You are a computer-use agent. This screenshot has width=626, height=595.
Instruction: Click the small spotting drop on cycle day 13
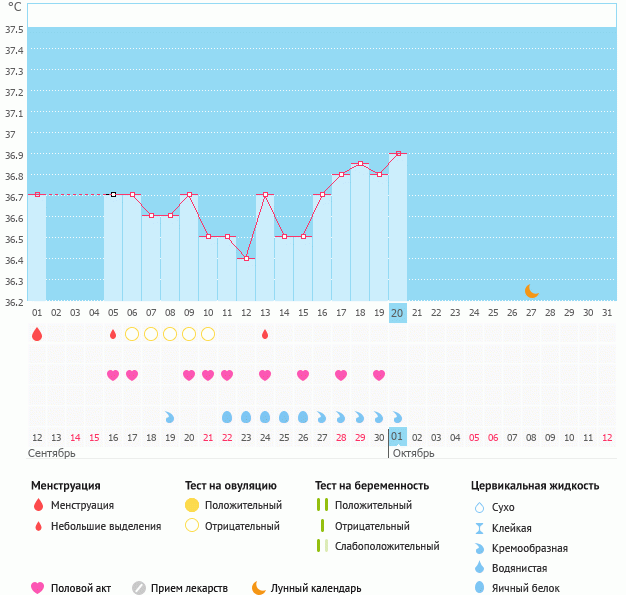pos(265,334)
